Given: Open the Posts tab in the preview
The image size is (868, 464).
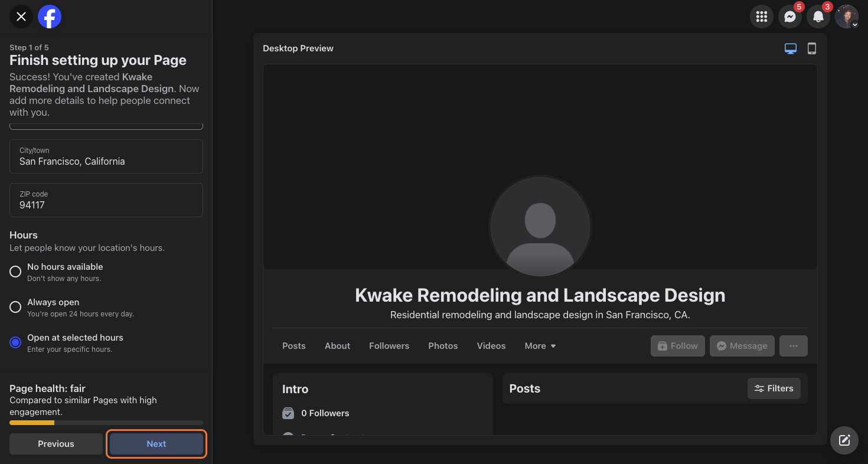Looking at the screenshot, I should [294, 346].
